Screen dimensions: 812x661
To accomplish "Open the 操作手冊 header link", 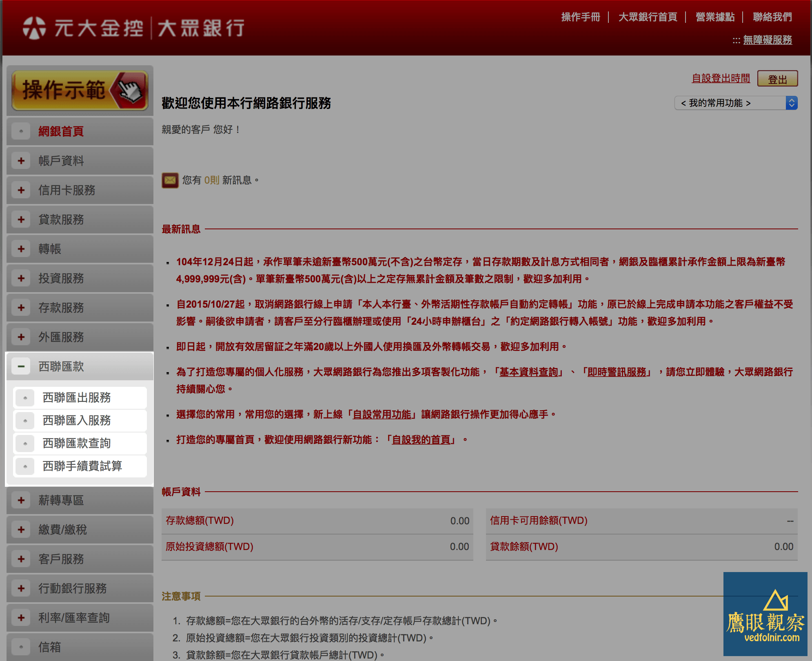I will (x=581, y=17).
